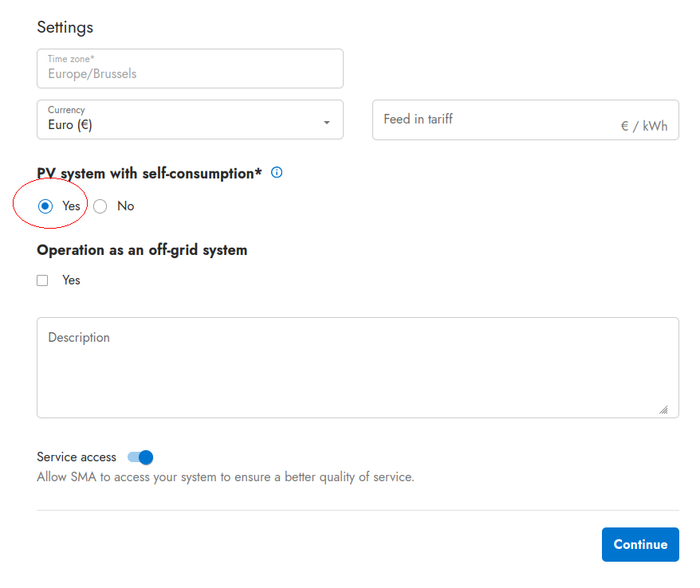Screen dimensions: 700x588
Task: Click the '€ / kWh' unit label
Action: [643, 126]
